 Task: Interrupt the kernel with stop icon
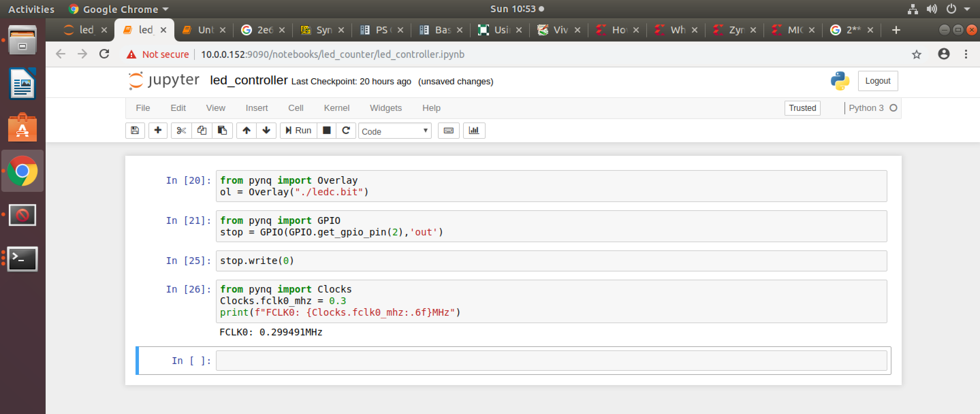[x=327, y=130]
